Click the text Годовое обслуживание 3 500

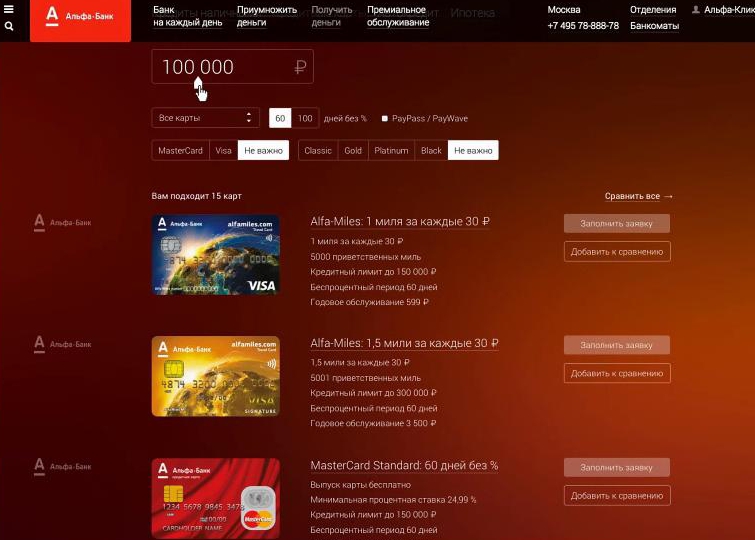tap(373, 423)
